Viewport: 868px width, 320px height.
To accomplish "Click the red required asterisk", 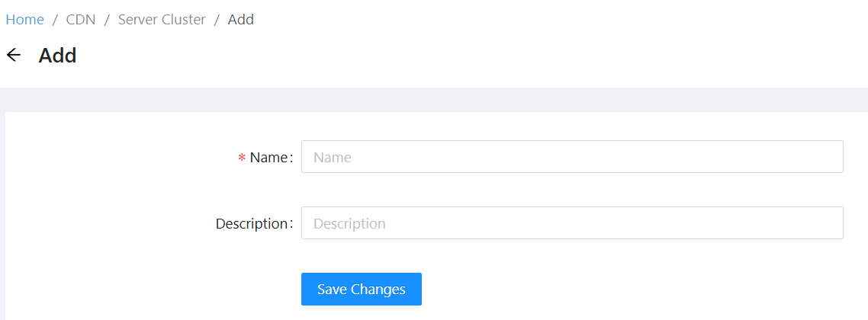I will pos(242,158).
